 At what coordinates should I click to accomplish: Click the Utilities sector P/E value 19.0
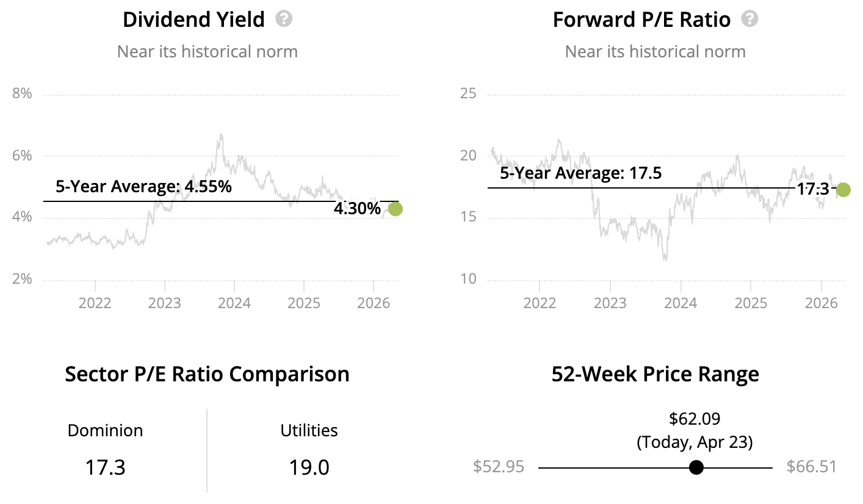coord(309,468)
